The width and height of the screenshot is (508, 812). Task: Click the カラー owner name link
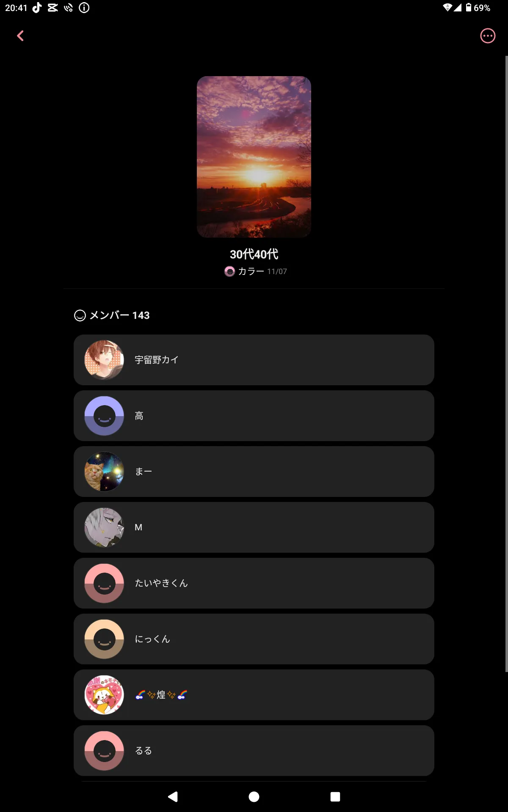point(251,272)
